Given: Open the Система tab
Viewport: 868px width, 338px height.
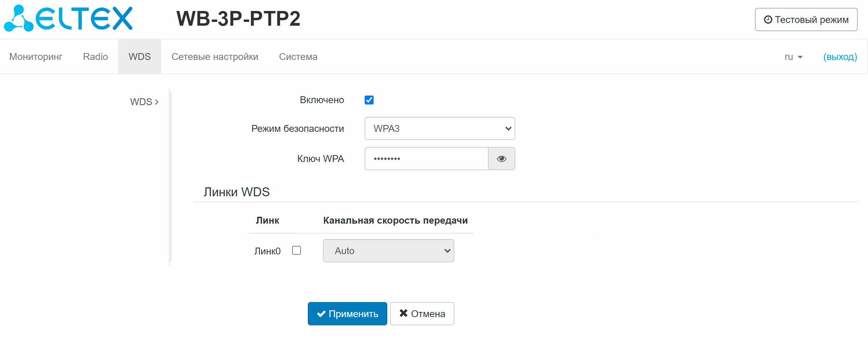Looking at the screenshot, I should tap(298, 57).
